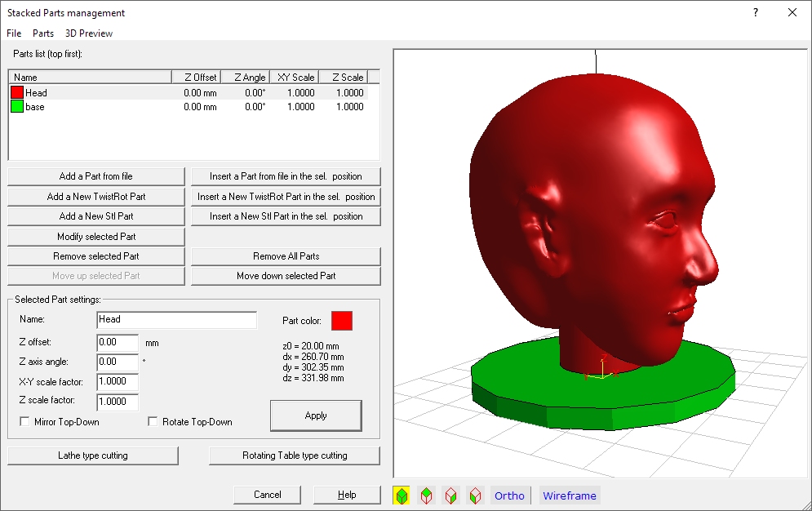Select the third view orientation cube icon
This screenshot has width=812, height=511.
[450, 495]
